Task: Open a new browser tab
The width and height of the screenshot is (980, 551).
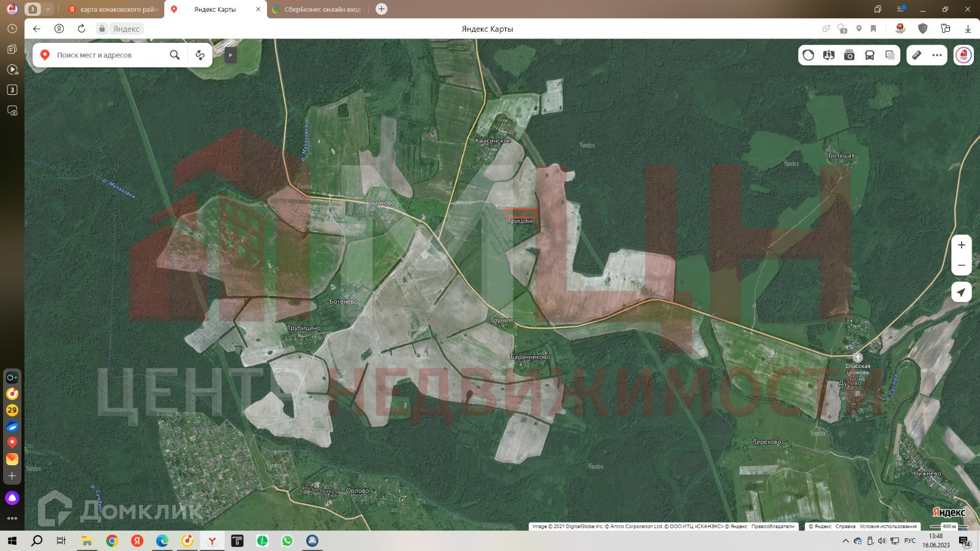Action: coord(381,9)
